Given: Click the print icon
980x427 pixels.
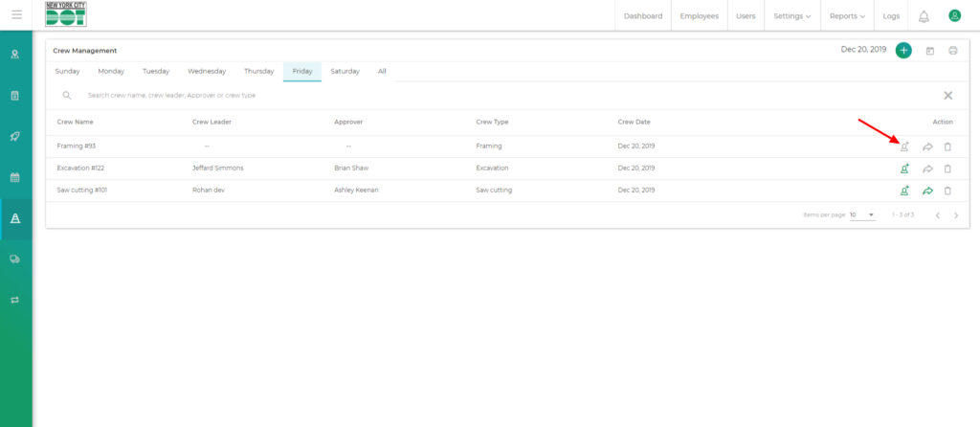Looking at the screenshot, I should pyautogui.click(x=952, y=51).
